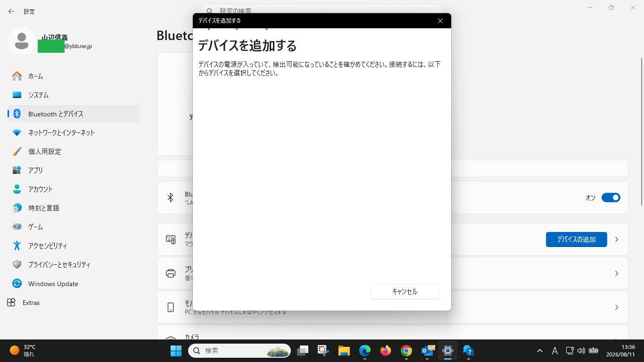644x362 pixels.
Task: Open the help app icon next to Settings
Action: coord(468,351)
